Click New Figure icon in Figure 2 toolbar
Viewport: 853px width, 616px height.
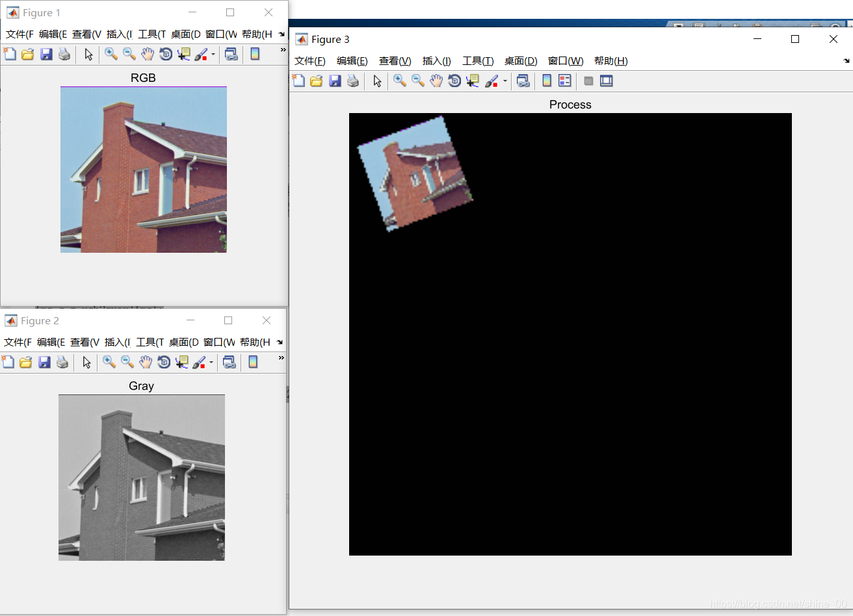click(x=8, y=362)
